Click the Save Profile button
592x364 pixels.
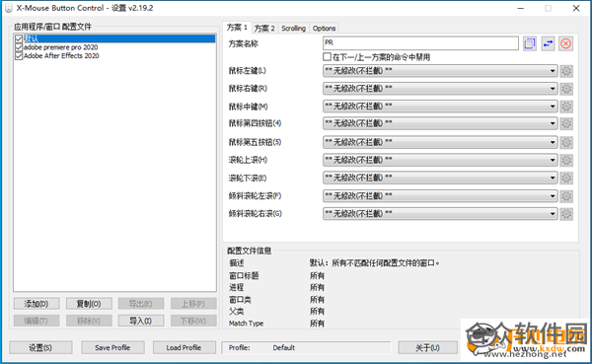tap(112, 347)
